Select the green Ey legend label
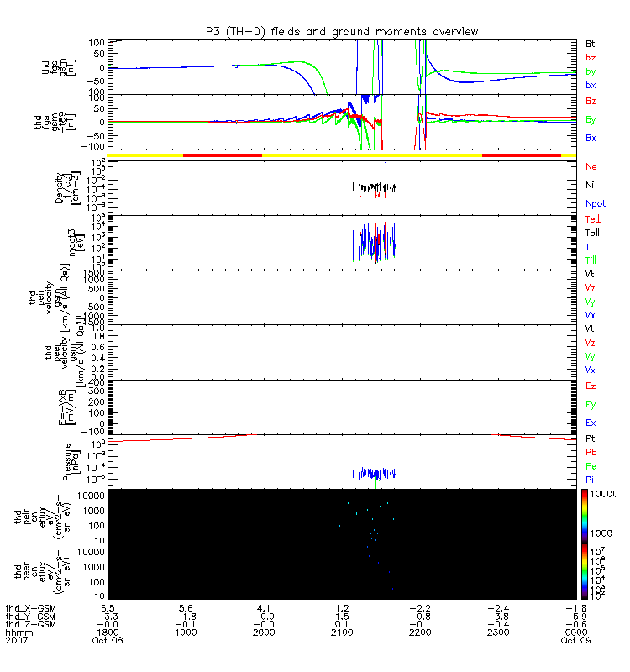Image resolution: width=630 pixels, height=672 pixels. click(591, 405)
